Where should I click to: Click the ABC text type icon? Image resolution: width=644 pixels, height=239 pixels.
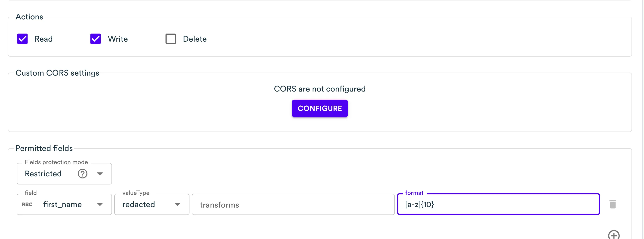coord(27,205)
